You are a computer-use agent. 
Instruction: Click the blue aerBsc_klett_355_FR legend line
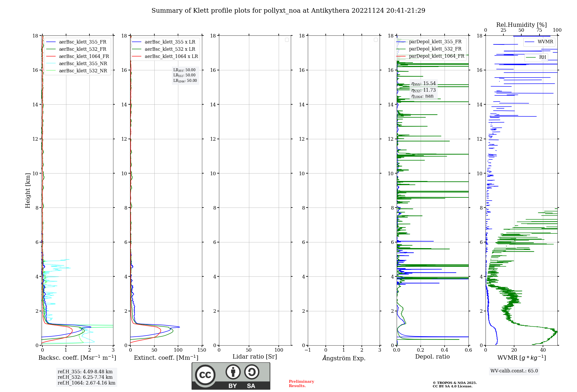[x=51, y=42]
